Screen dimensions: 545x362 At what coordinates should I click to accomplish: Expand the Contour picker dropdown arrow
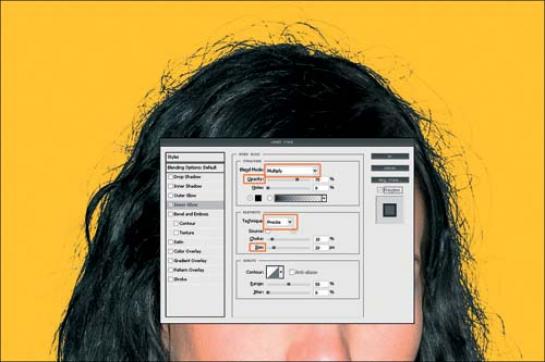[281, 272]
